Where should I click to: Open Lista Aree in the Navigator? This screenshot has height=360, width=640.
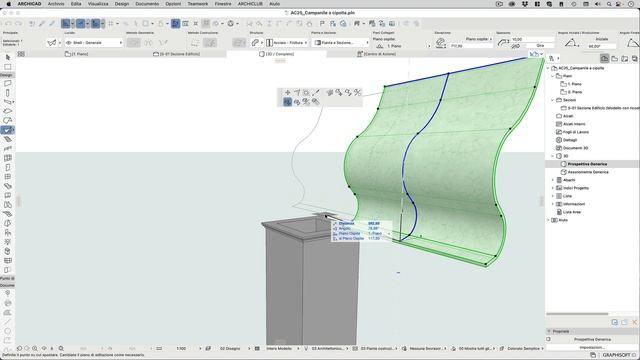click(571, 212)
